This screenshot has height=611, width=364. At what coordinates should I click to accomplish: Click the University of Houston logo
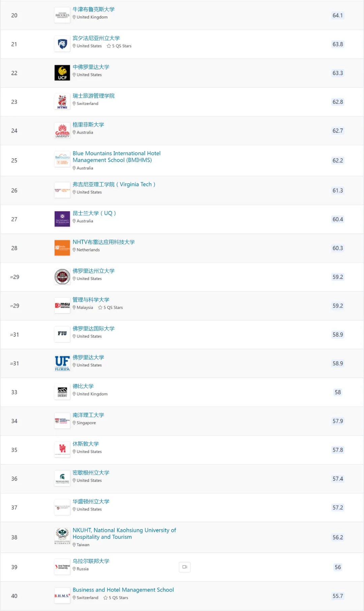pyautogui.click(x=62, y=449)
